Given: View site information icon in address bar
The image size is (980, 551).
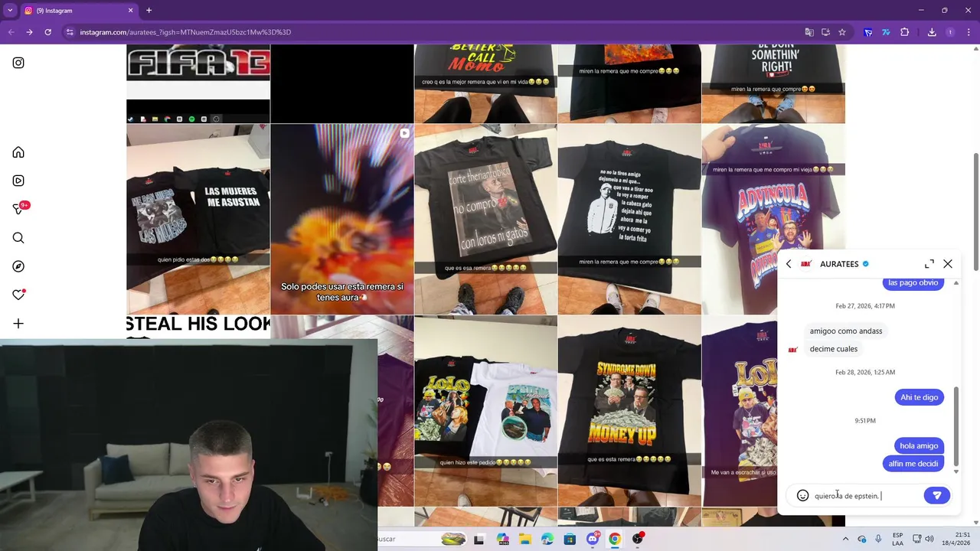Looking at the screenshot, I should [70, 32].
